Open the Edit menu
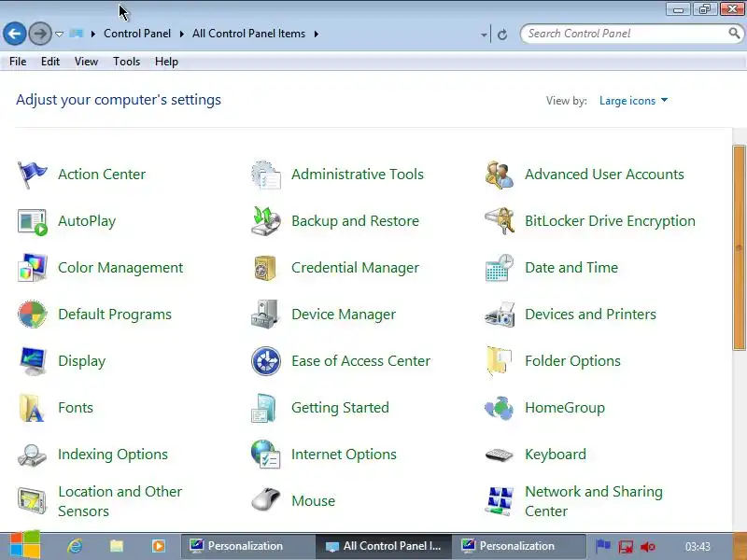747x560 pixels. [x=50, y=62]
